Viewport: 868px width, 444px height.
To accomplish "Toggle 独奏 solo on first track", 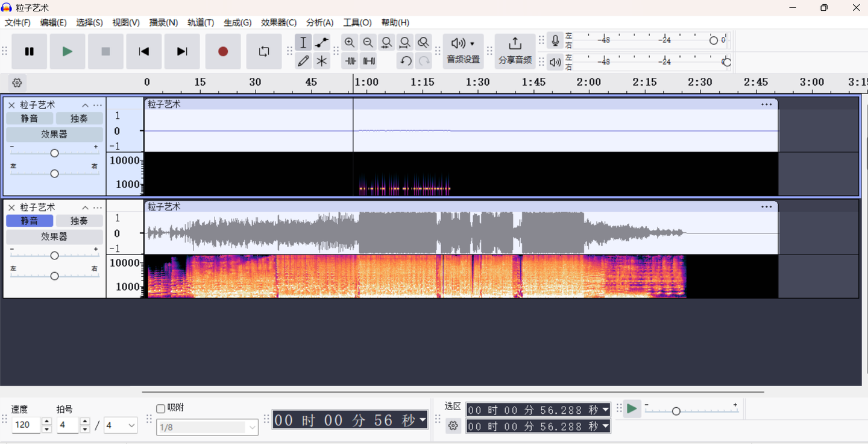I will point(79,118).
